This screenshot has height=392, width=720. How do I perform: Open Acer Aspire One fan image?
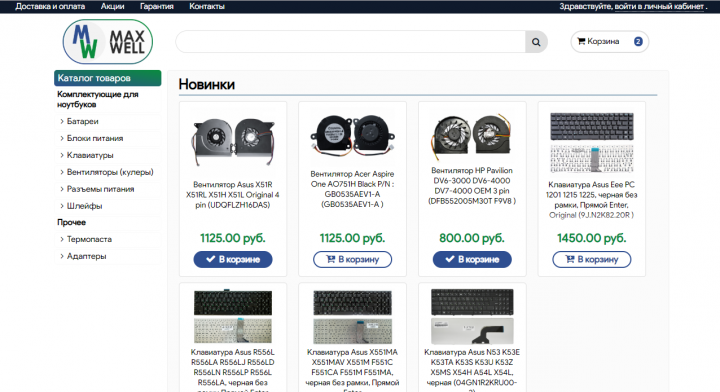pyautogui.click(x=352, y=135)
